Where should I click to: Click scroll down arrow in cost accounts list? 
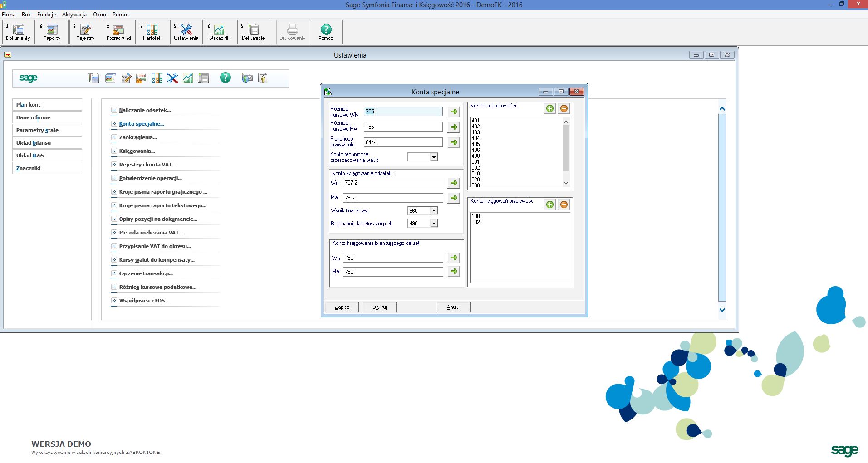(x=566, y=183)
